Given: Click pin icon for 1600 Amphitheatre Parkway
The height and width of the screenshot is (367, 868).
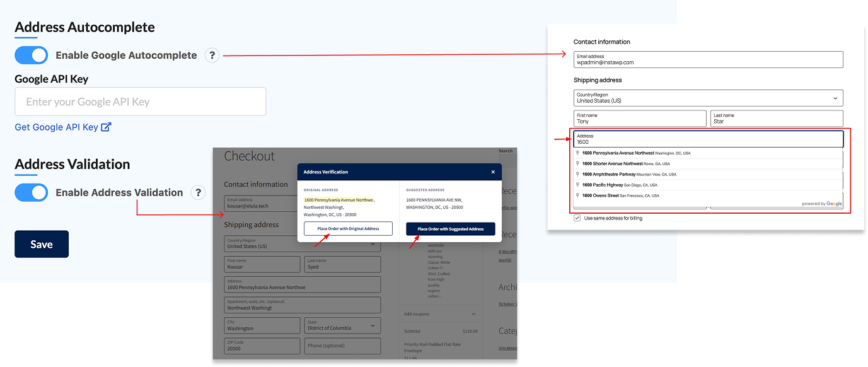Looking at the screenshot, I should [578, 174].
